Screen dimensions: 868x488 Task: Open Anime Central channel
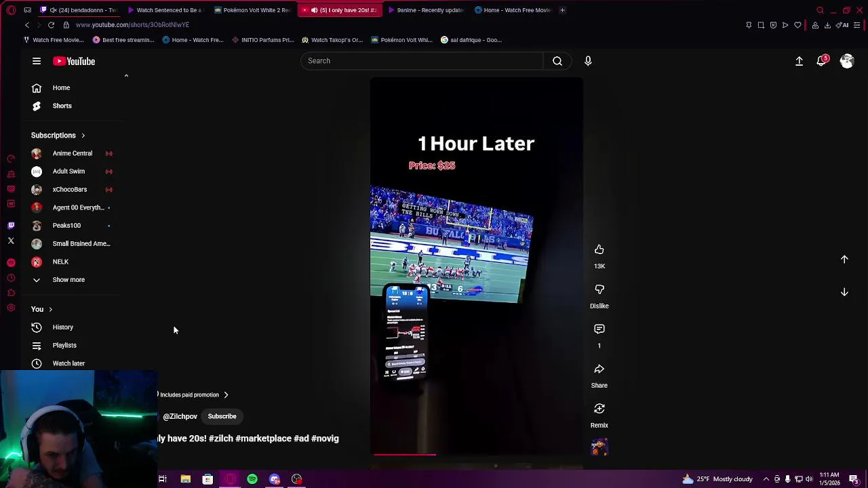coord(73,154)
